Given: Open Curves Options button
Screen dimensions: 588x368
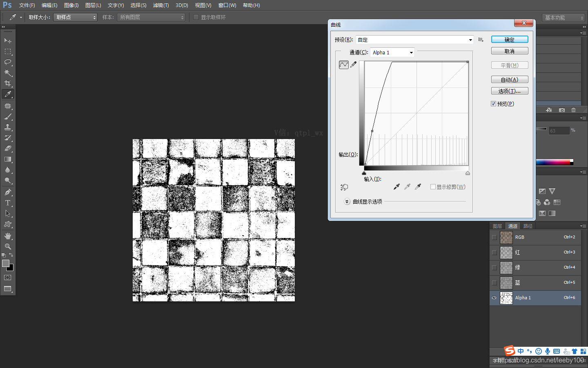Looking at the screenshot, I should (510, 91).
